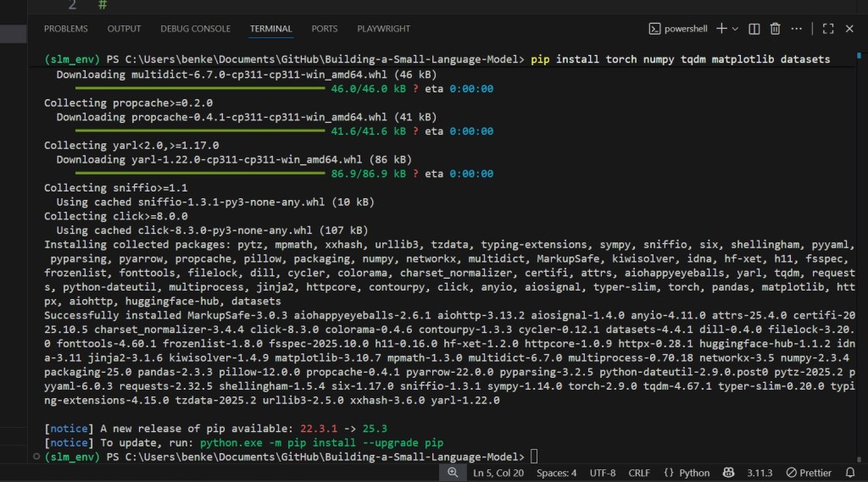Image resolution: width=868 pixels, height=482 pixels.
Task: Close the terminal panel
Action: pyautogui.click(x=849, y=29)
